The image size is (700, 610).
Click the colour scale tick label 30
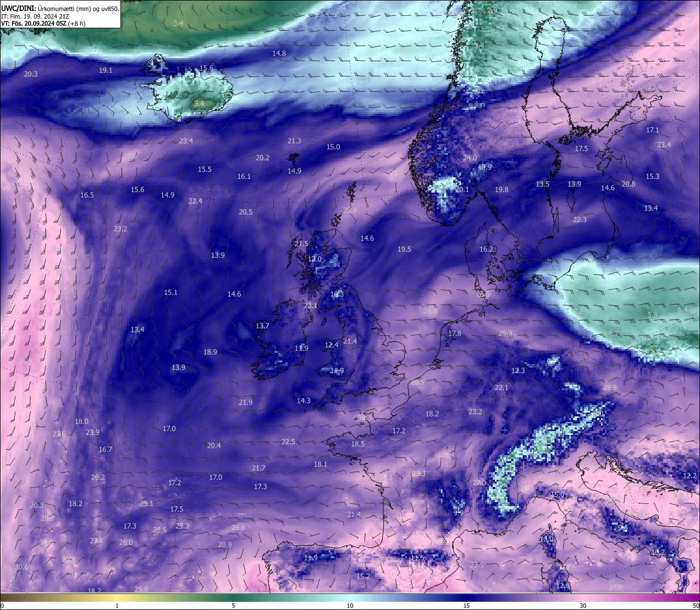(x=583, y=606)
